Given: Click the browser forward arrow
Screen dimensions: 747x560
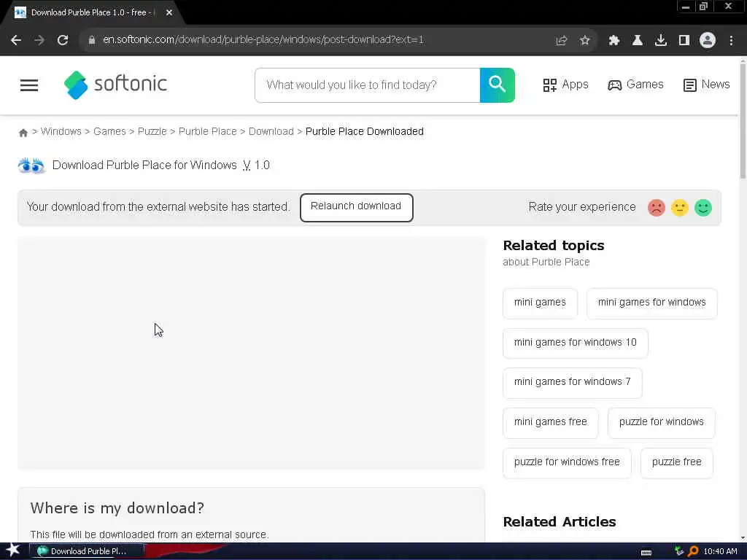Looking at the screenshot, I should coord(39,41).
